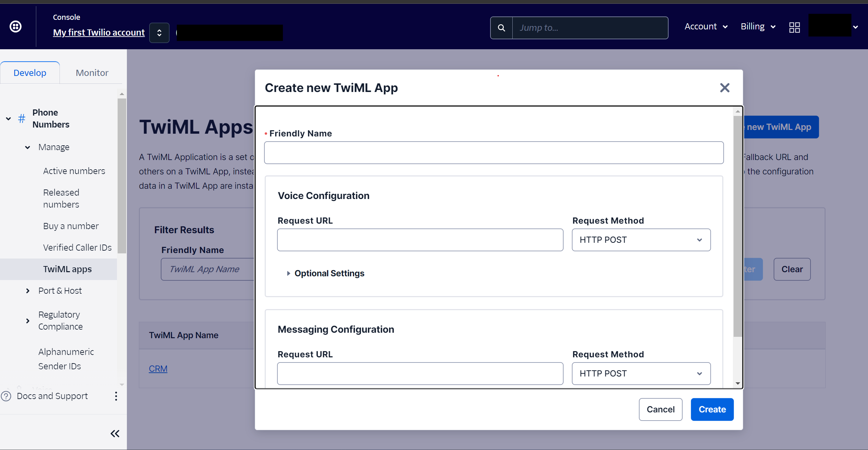Open the account switcher arrows button

tap(159, 33)
